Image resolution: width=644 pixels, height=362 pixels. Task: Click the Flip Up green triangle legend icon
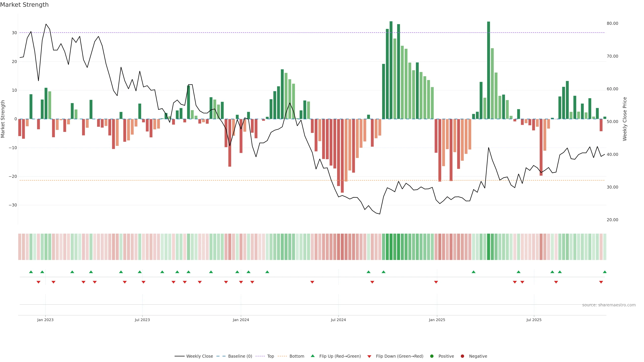(x=312, y=356)
